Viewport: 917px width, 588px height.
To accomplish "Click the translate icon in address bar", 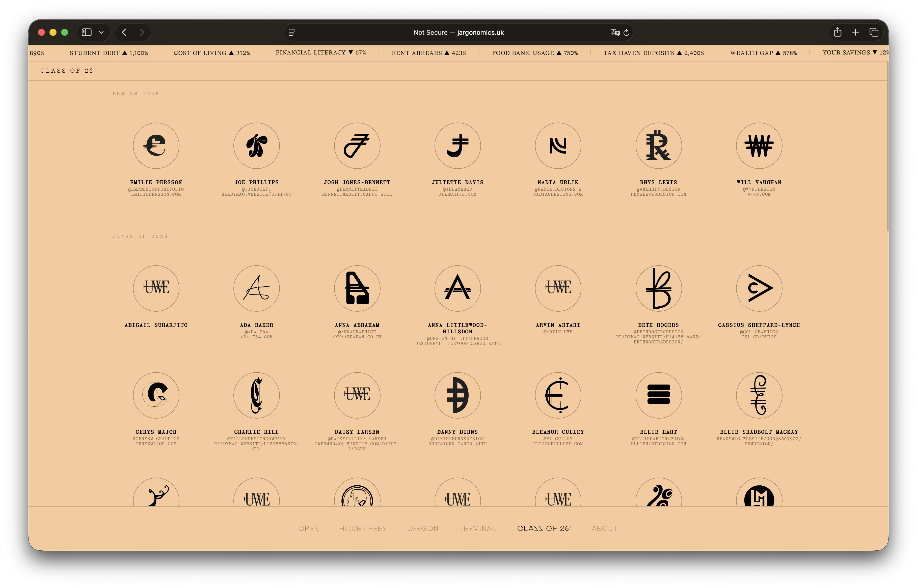I will 615,33.
